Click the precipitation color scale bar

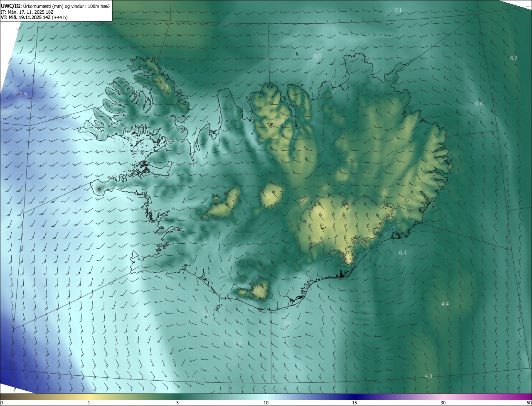coord(266,396)
